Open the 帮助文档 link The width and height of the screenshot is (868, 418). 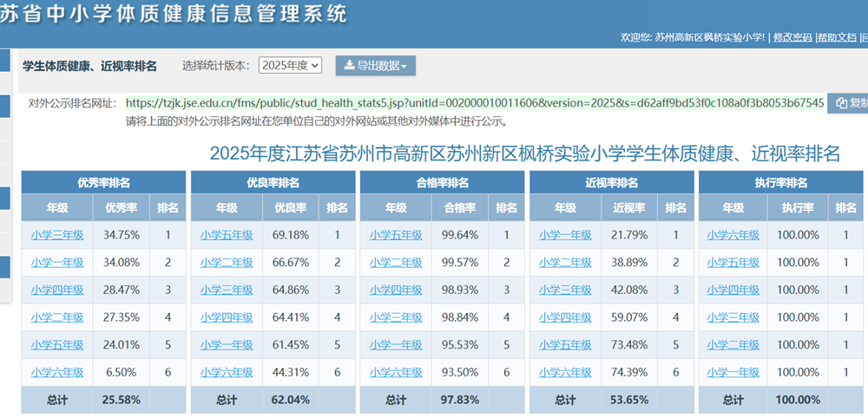837,37
